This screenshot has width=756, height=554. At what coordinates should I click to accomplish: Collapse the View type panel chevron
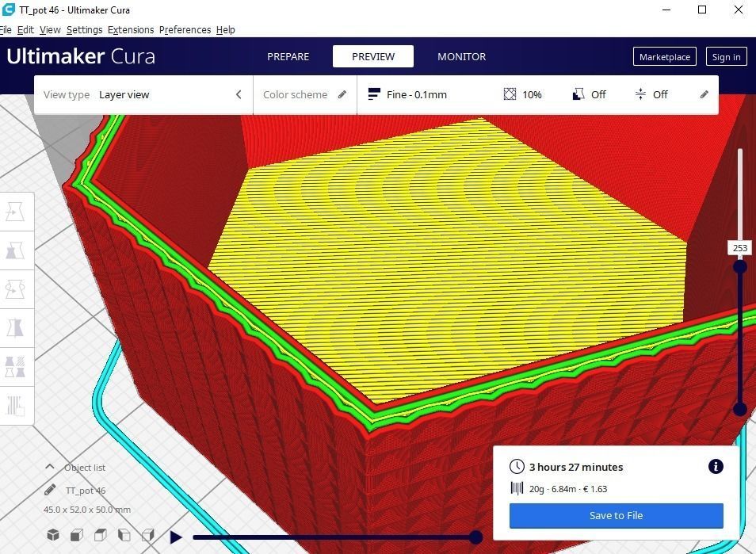pos(239,94)
